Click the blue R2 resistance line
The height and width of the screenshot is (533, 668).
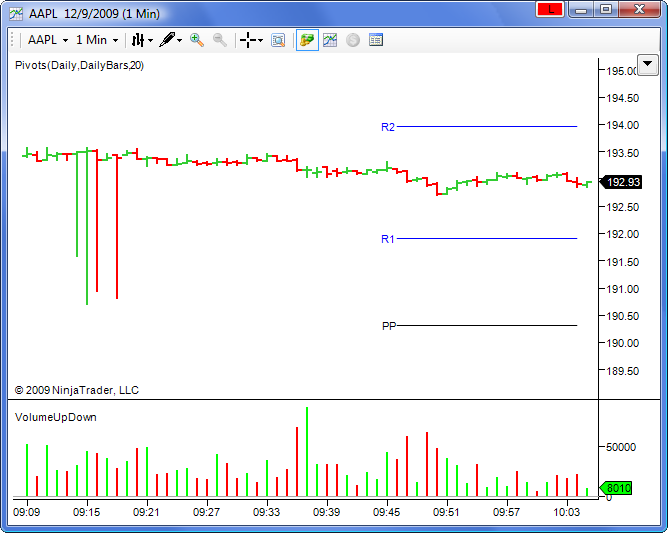(487, 127)
